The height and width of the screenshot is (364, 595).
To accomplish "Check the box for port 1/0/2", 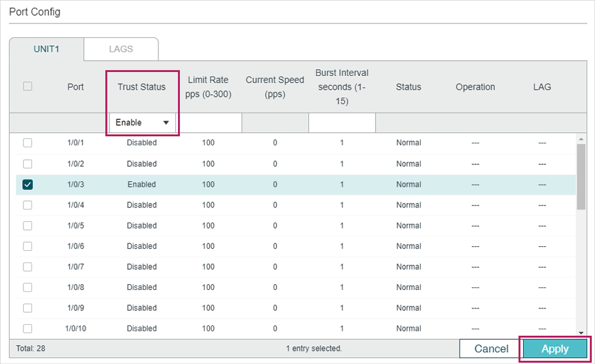I will (27, 164).
